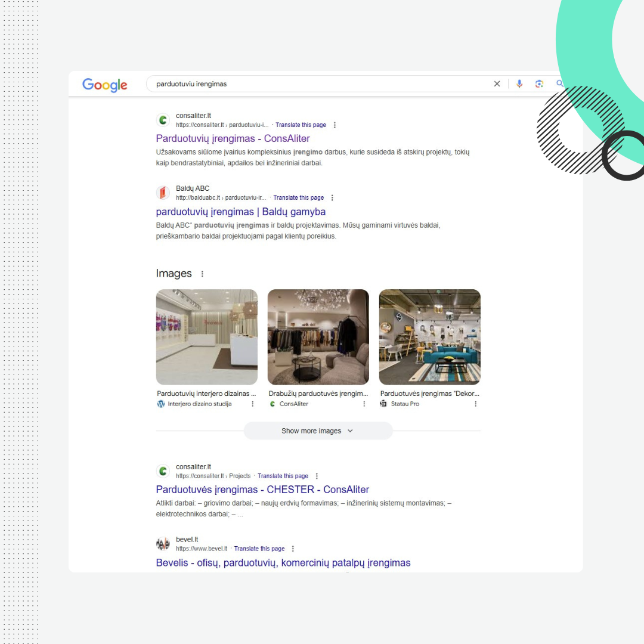This screenshot has width=644, height=644.
Task: Click the Baldų ABC favicon icon
Action: pos(163,193)
